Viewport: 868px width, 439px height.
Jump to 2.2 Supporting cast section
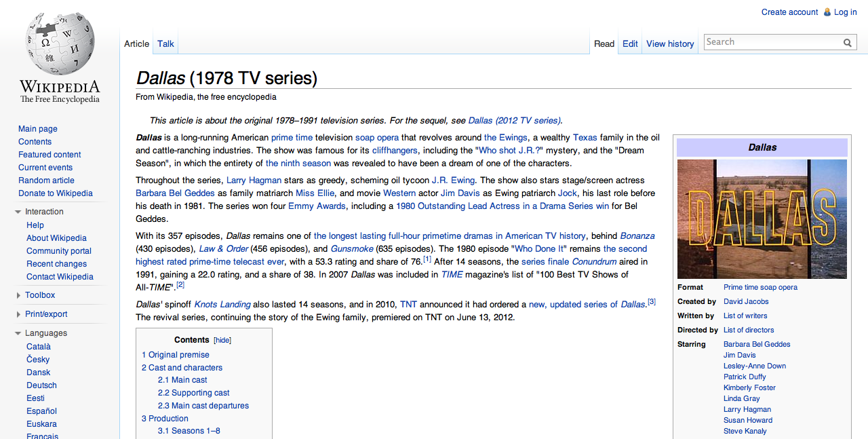tap(194, 393)
